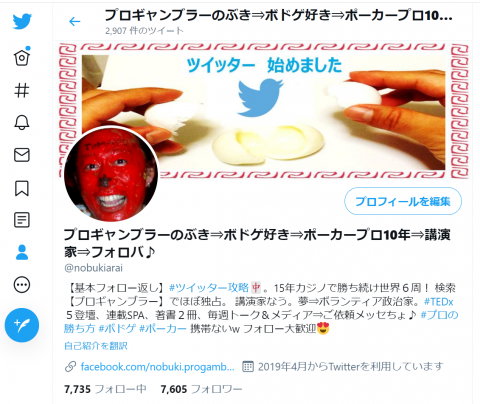Open the 7,605 フォロワー followers list
Image resolution: width=480 pixels, height=404 pixels.
pos(201,389)
